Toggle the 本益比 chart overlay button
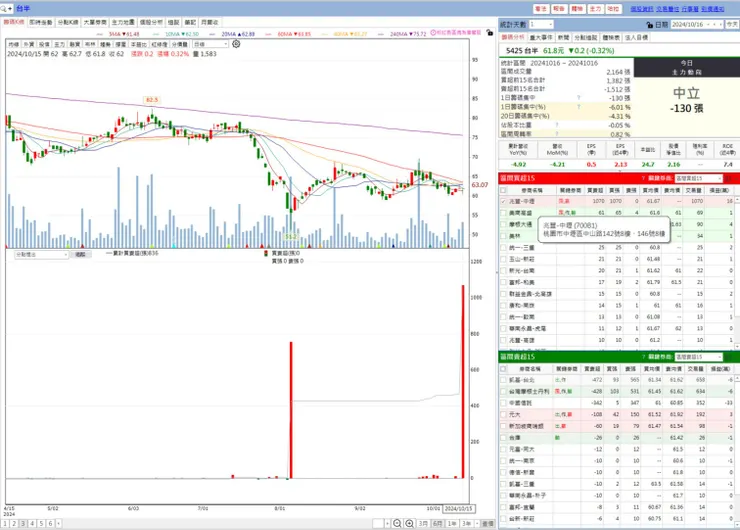740x530 pixels. click(x=139, y=44)
